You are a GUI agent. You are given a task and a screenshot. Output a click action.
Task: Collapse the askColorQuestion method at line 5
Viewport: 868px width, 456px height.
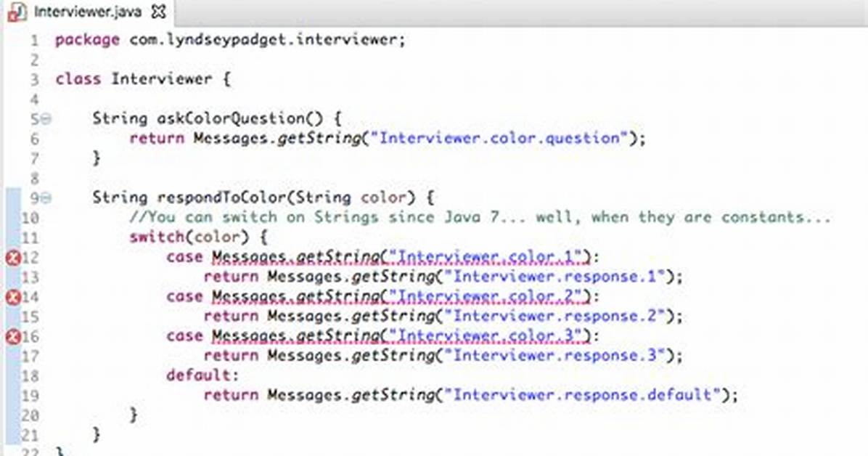tap(46, 118)
